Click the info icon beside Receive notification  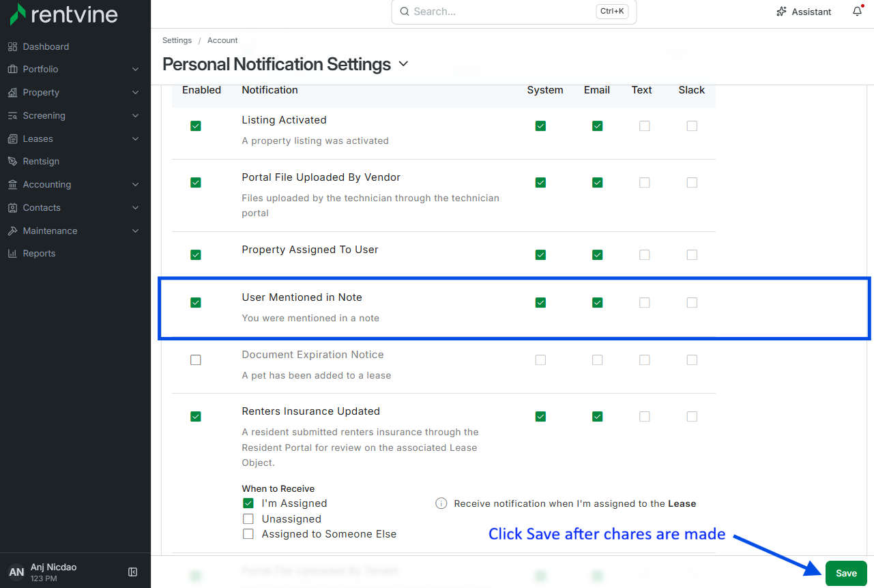click(x=441, y=503)
